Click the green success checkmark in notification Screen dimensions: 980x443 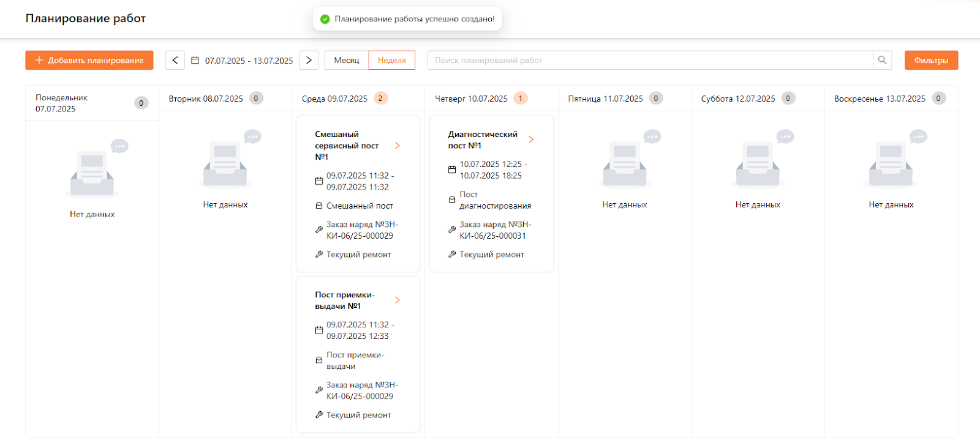point(325,19)
